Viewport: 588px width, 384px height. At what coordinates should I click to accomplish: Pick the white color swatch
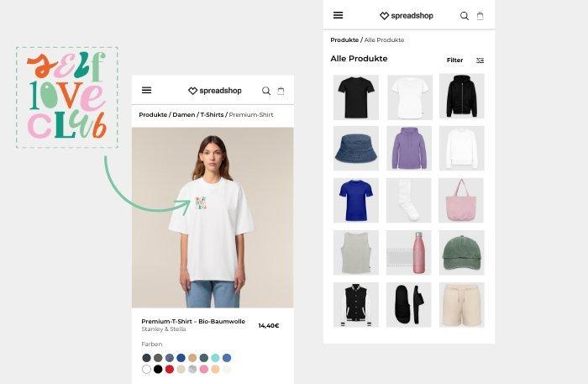click(147, 370)
